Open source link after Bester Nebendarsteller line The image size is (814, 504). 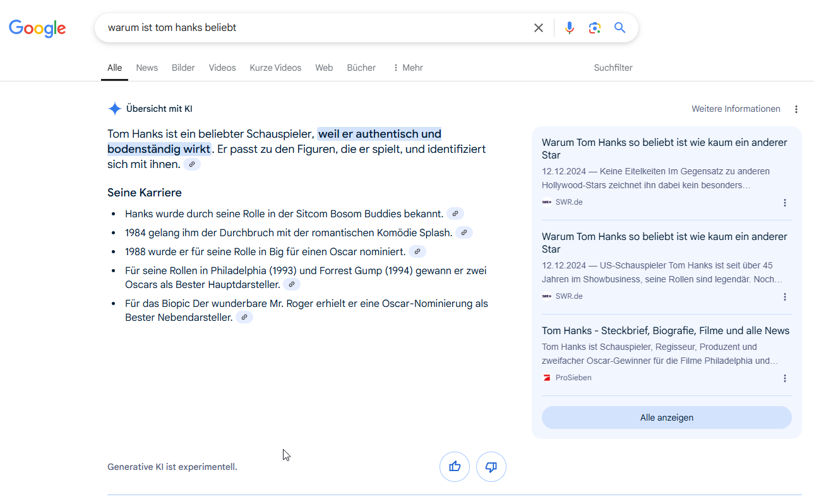click(244, 317)
